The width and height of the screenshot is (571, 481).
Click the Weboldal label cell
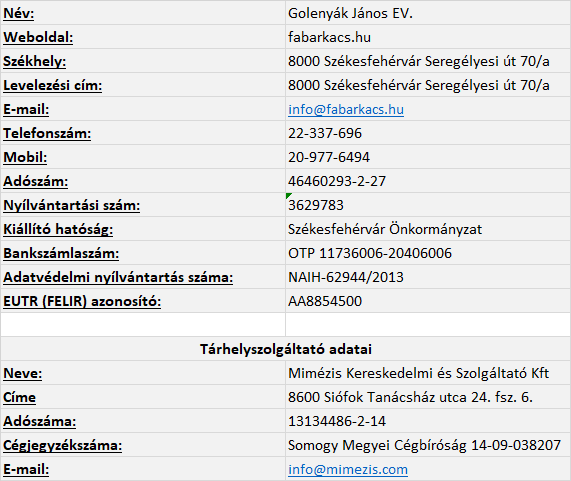[x=143, y=37]
